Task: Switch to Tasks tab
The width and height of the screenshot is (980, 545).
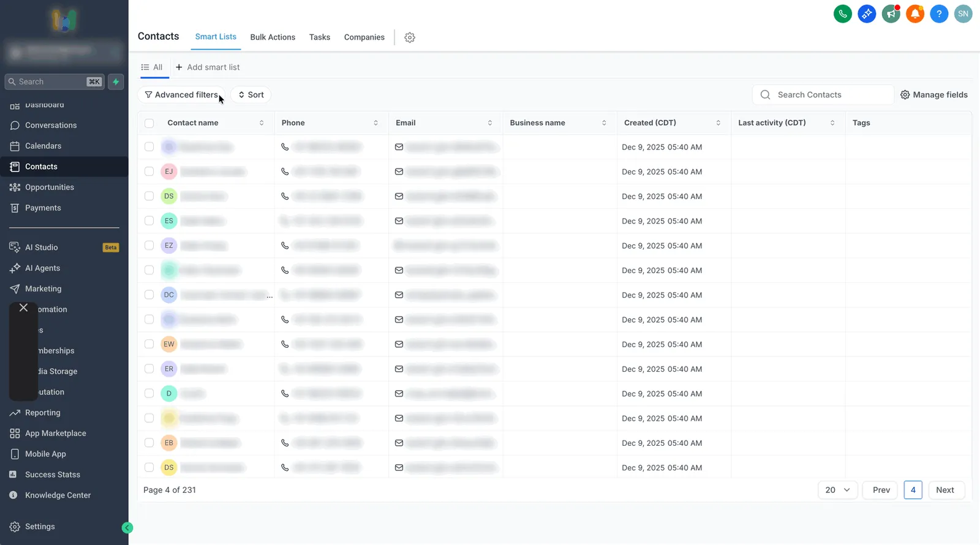Action: (320, 37)
